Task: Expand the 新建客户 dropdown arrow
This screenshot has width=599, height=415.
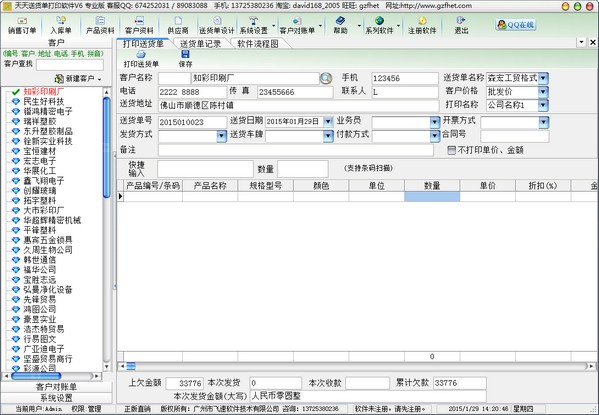Action: 100,79
